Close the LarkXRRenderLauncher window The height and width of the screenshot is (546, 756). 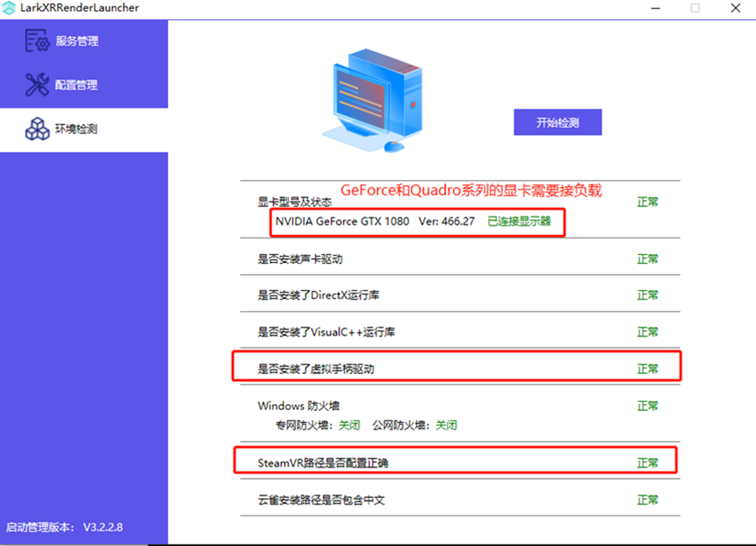tap(735, 8)
